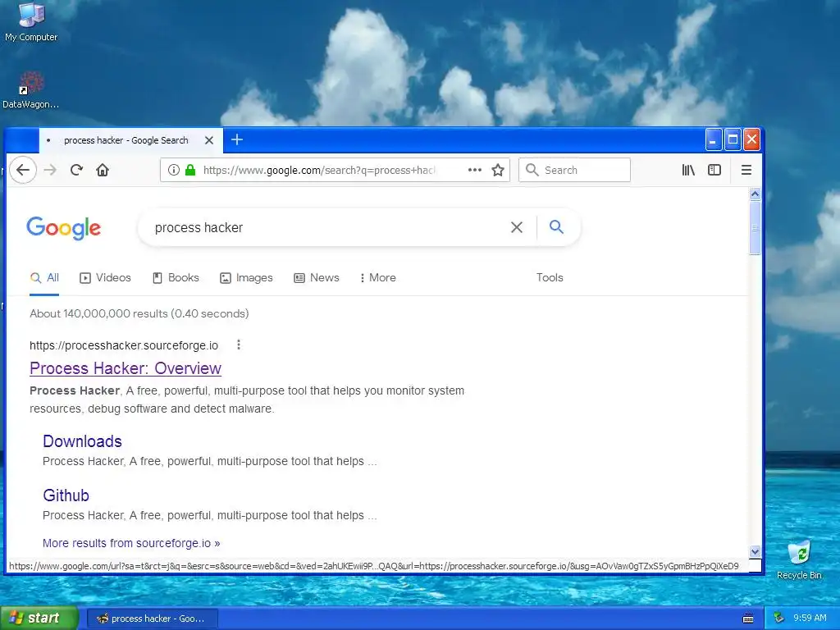Open the Process Hacker: Overview result
Viewport: 840px width, 630px height.
126,368
